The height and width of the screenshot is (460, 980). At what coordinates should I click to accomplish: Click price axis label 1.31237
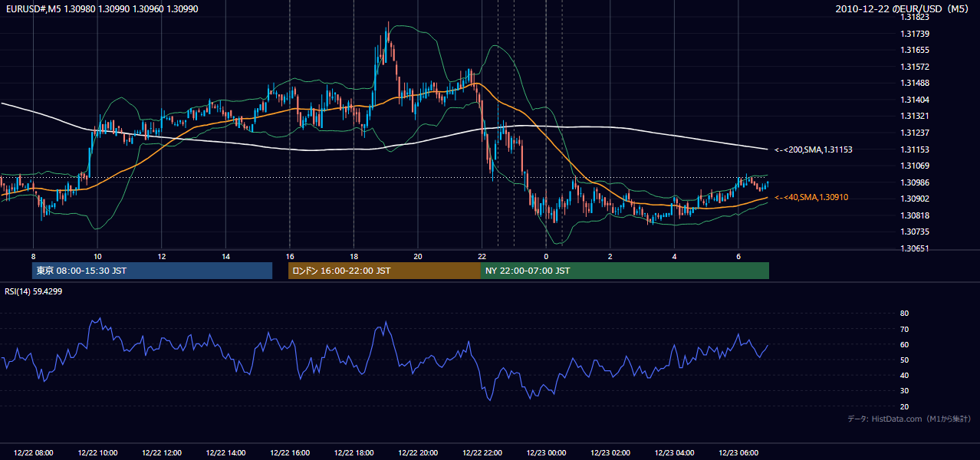pos(915,133)
